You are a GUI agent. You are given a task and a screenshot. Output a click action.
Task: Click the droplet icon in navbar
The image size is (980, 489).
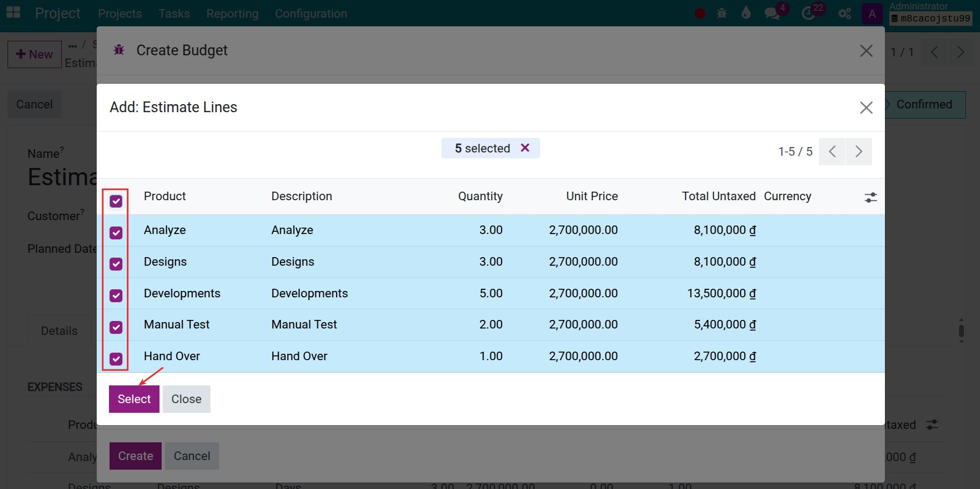pos(746,13)
